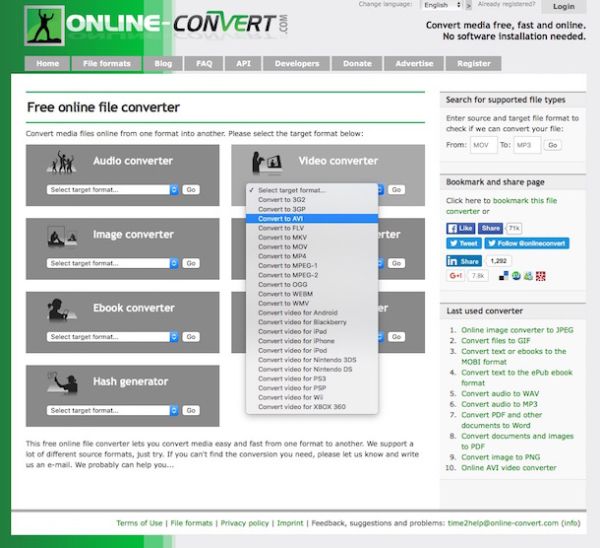Select Convert to AVI option
Image resolution: width=600 pixels, height=548 pixels.
[312, 219]
